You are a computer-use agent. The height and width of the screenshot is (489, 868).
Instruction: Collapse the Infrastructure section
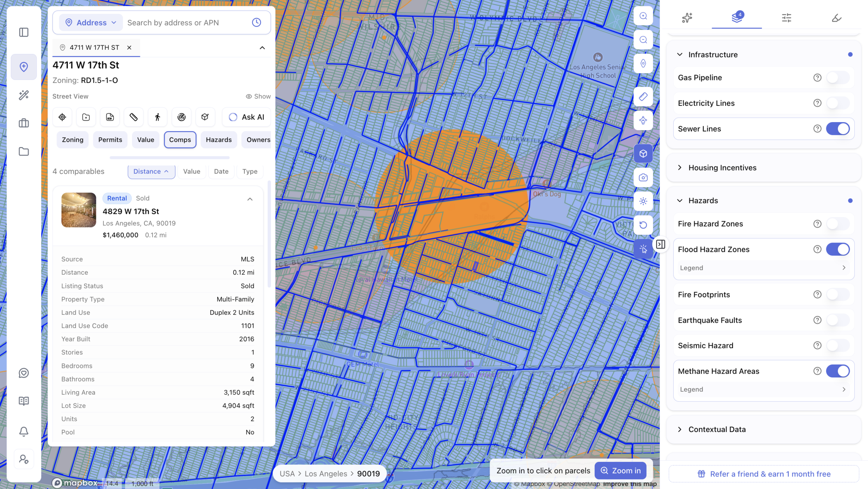680,55
